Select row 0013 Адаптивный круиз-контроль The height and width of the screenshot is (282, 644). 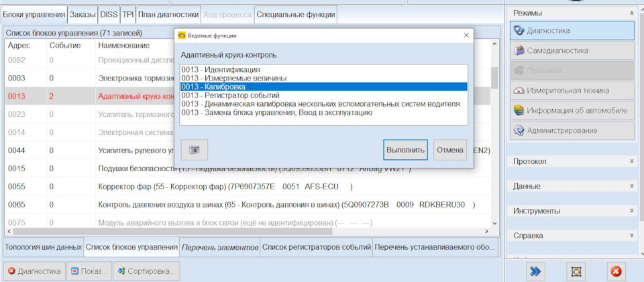(x=89, y=96)
